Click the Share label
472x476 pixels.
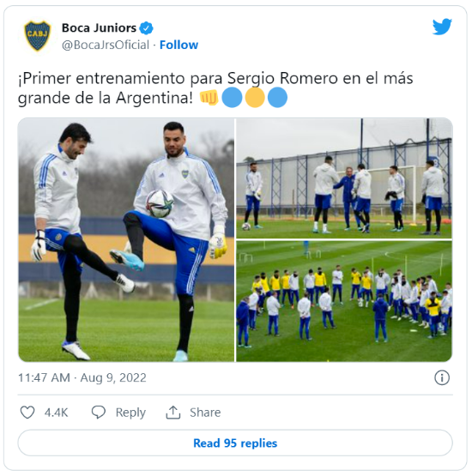click(x=205, y=413)
